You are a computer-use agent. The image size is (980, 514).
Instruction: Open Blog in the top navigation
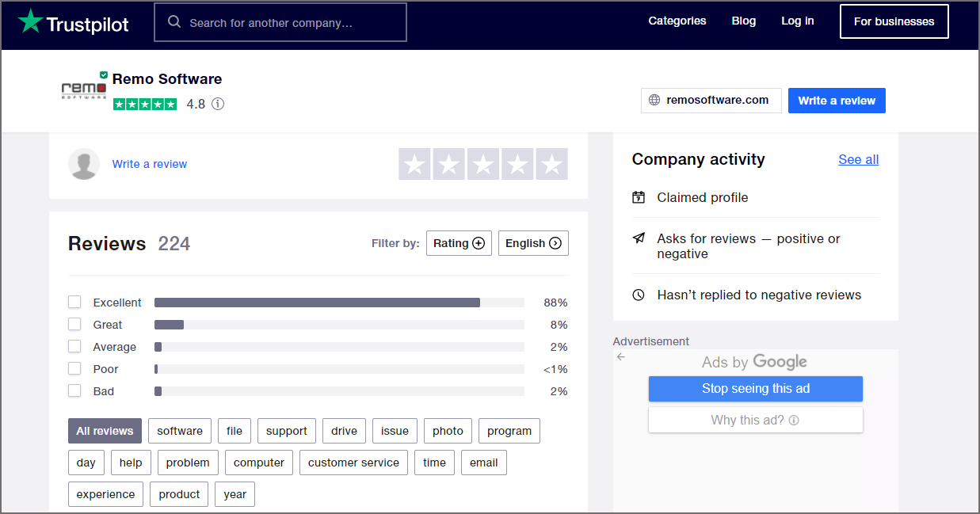[744, 21]
